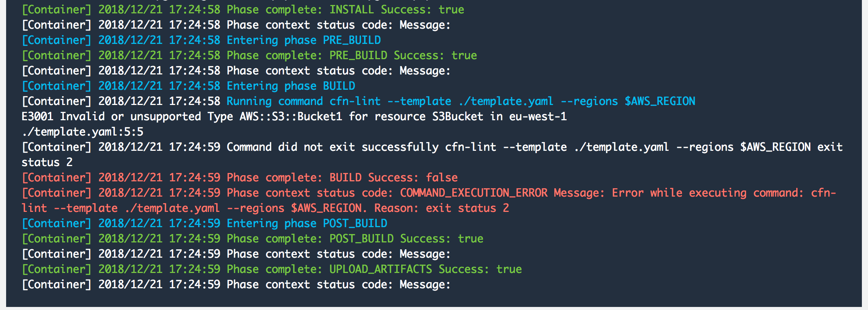This screenshot has width=868, height=310.
Task: Select the BUILD Success: false red line
Action: [x=240, y=178]
